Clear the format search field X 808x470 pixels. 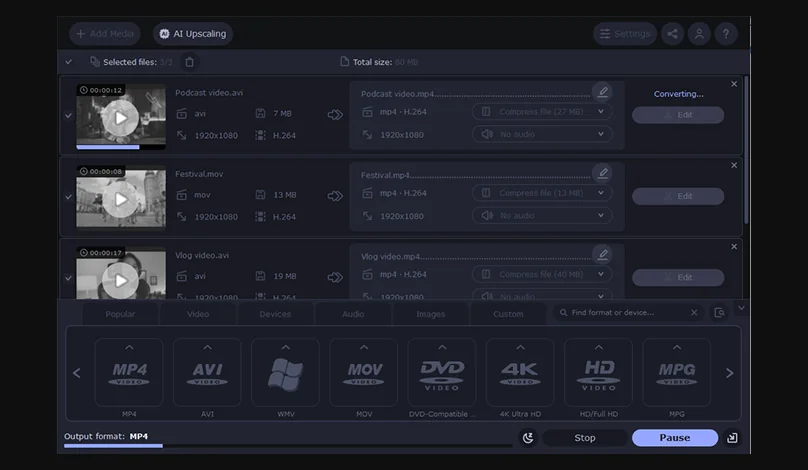(x=694, y=312)
